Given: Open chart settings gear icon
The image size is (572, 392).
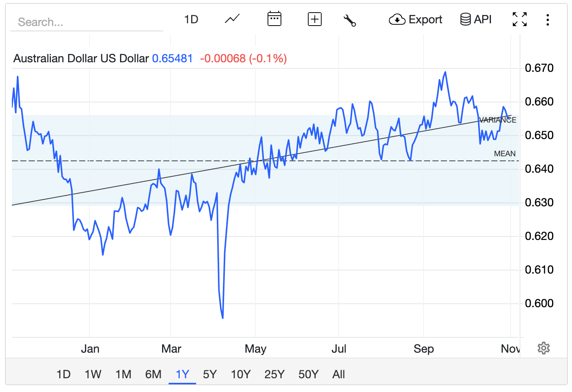Looking at the screenshot, I should coord(543,348).
